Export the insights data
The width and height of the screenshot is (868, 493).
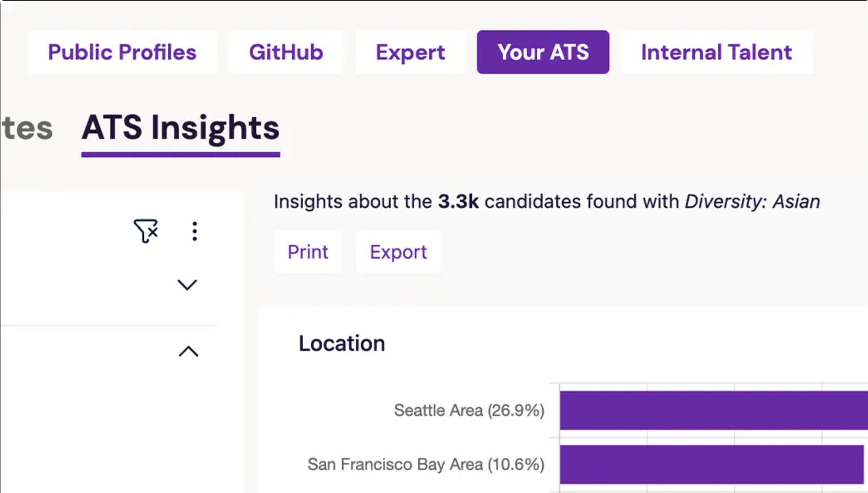(398, 252)
